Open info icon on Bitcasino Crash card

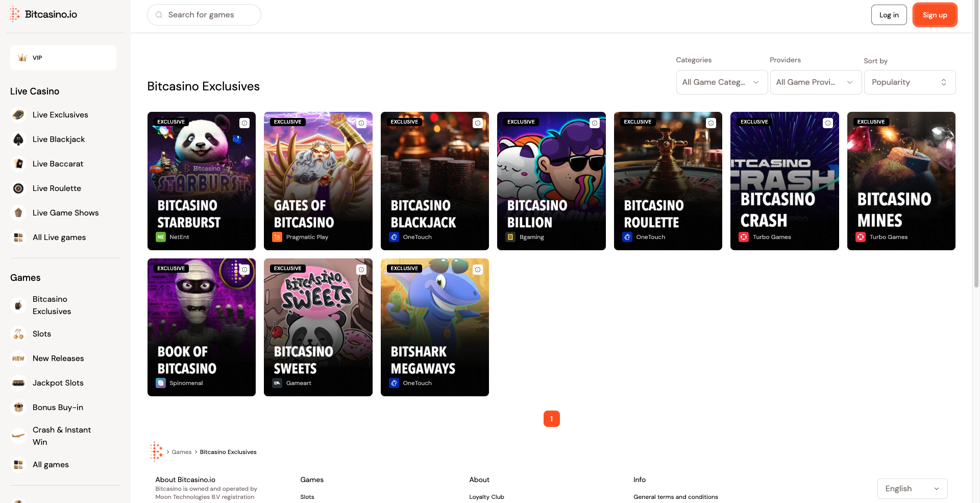point(828,123)
